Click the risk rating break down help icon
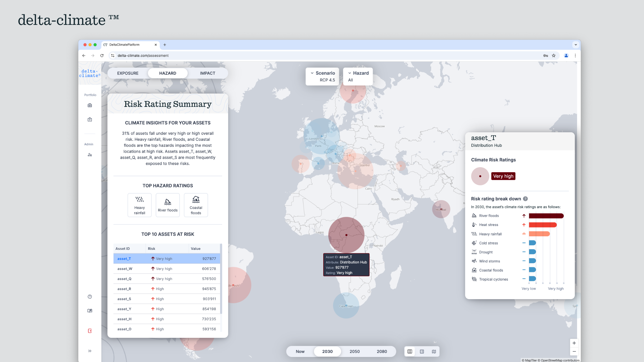Image resolution: width=644 pixels, height=362 pixels. click(x=525, y=199)
